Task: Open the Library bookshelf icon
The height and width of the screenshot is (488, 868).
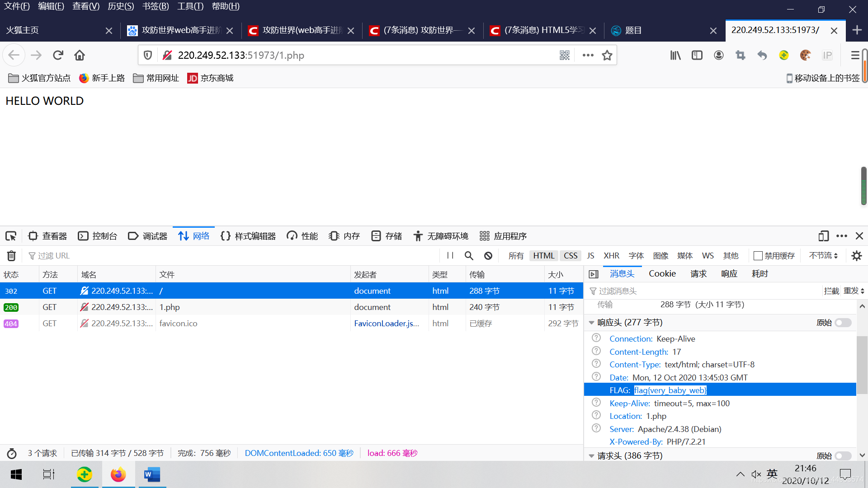Action: point(675,55)
